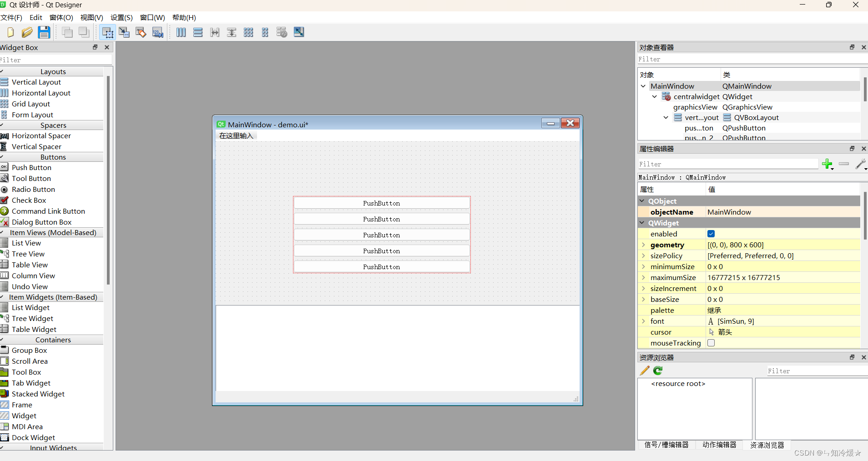
Task: Open a file with the folder icon
Action: [x=27, y=32]
